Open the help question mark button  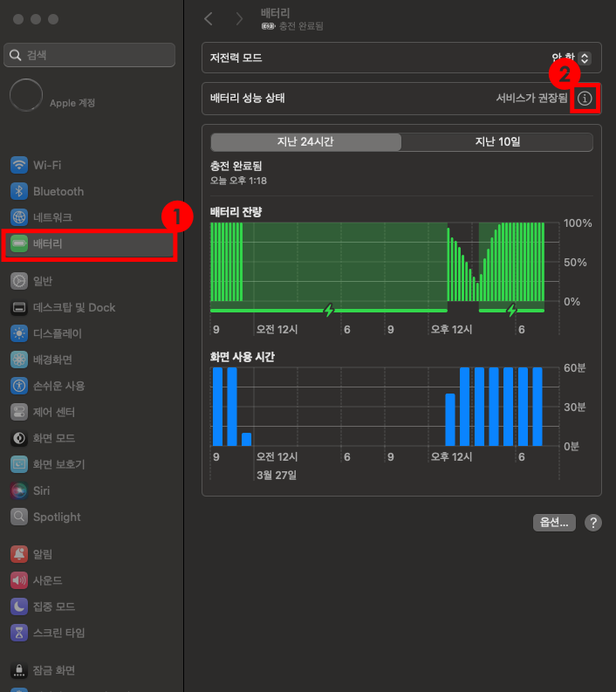point(593,523)
